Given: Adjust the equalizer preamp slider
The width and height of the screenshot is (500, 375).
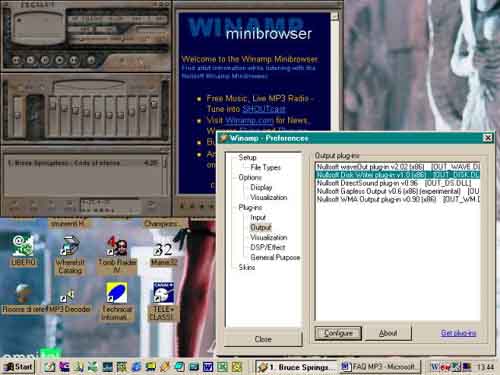Looking at the screenshot, I should click(17, 115).
